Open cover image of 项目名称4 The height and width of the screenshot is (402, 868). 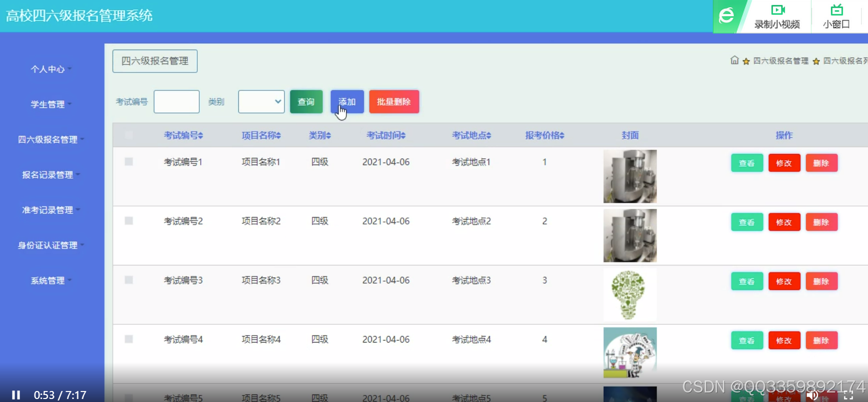click(x=630, y=353)
